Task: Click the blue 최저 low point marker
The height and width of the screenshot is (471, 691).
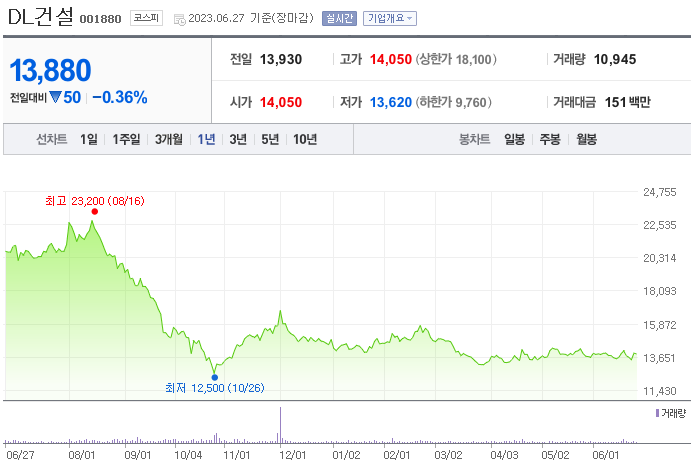Action: point(215,377)
